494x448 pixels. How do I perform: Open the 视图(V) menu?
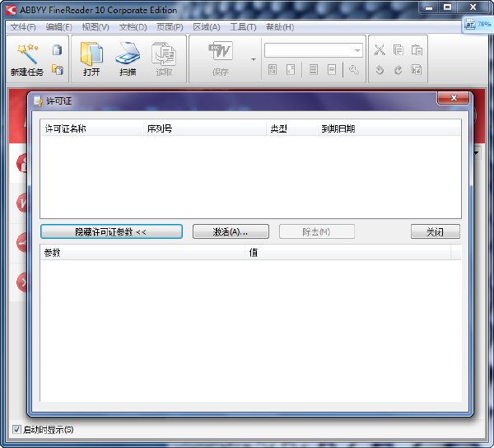pyautogui.click(x=96, y=27)
